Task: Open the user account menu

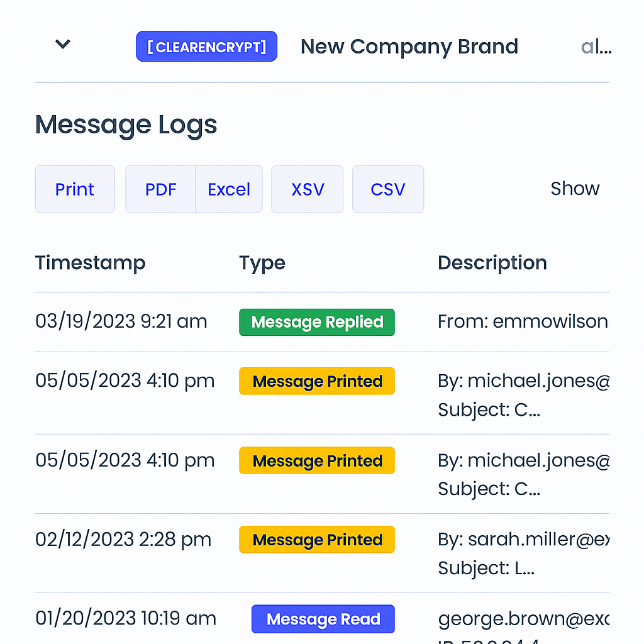Action: (x=596, y=47)
